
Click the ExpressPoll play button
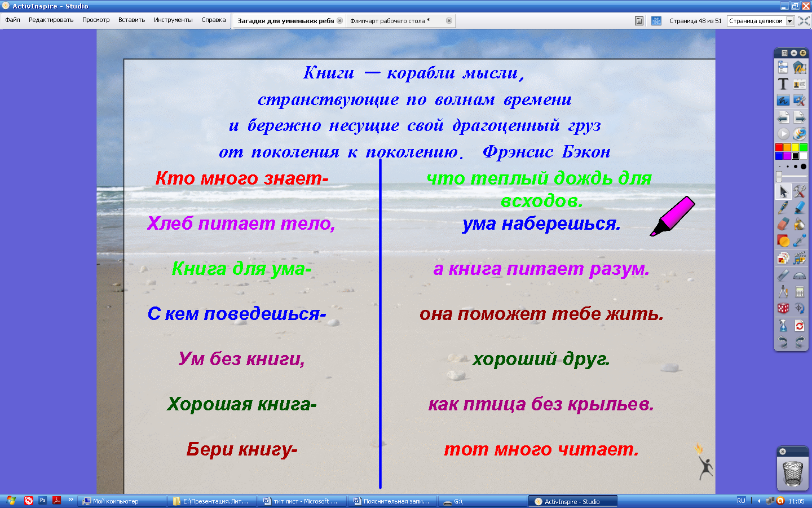(x=783, y=134)
